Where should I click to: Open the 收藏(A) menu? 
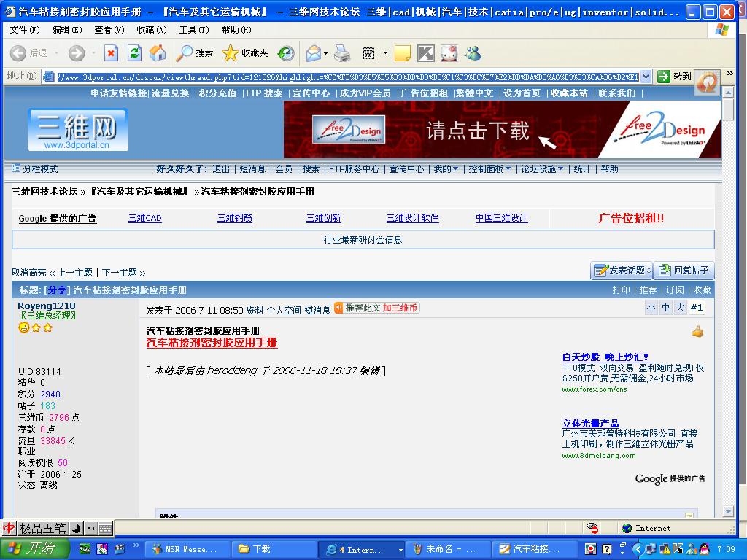tap(152, 30)
